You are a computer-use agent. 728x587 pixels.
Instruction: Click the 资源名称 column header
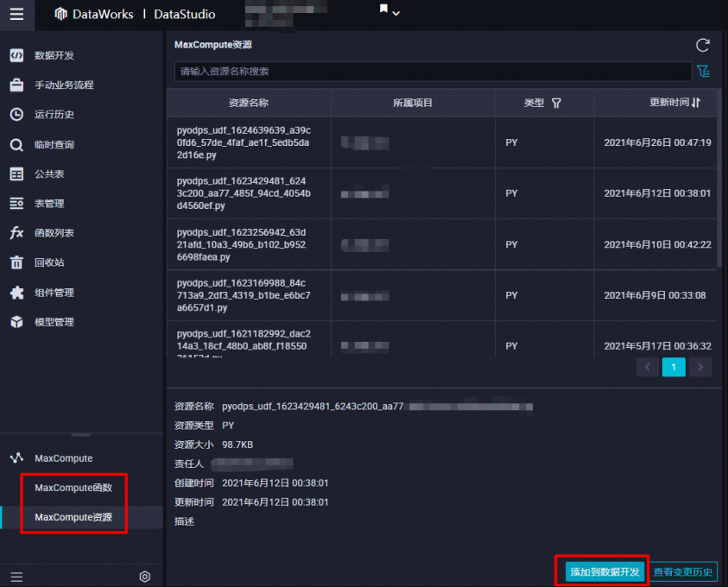pos(249,103)
